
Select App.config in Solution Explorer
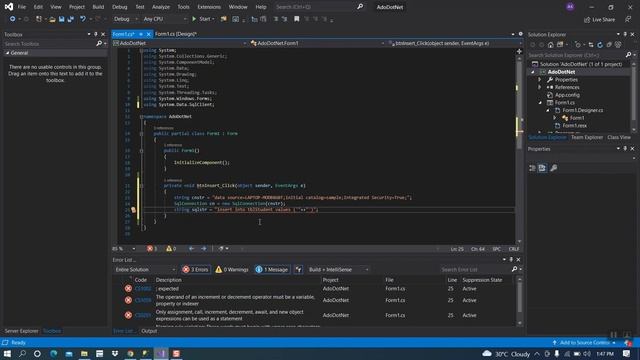point(567,95)
